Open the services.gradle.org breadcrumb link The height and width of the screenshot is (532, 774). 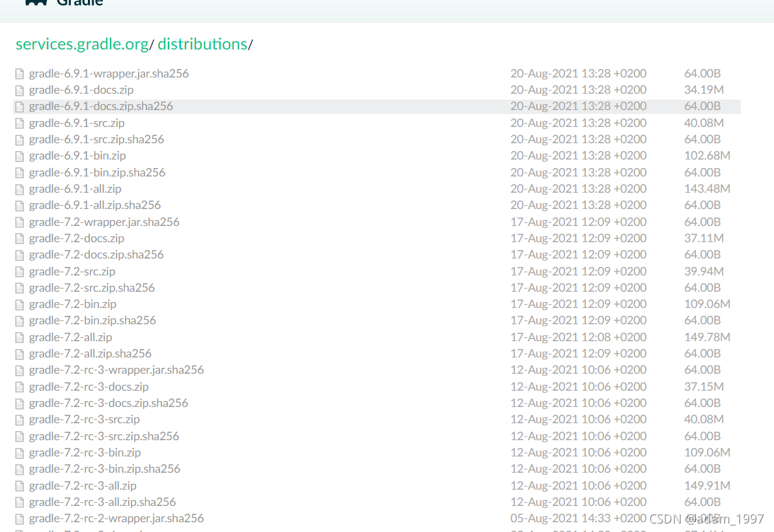pyautogui.click(x=82, y=44)
